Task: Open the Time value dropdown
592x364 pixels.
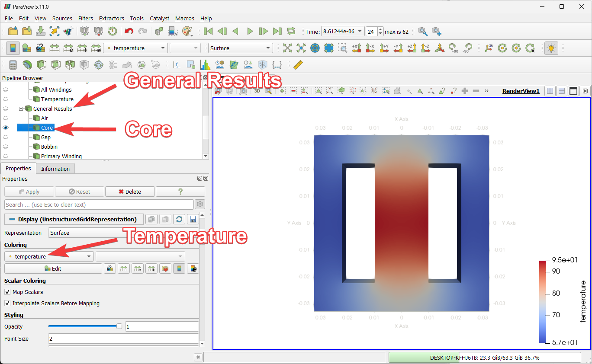Action: tap(343, 32)
